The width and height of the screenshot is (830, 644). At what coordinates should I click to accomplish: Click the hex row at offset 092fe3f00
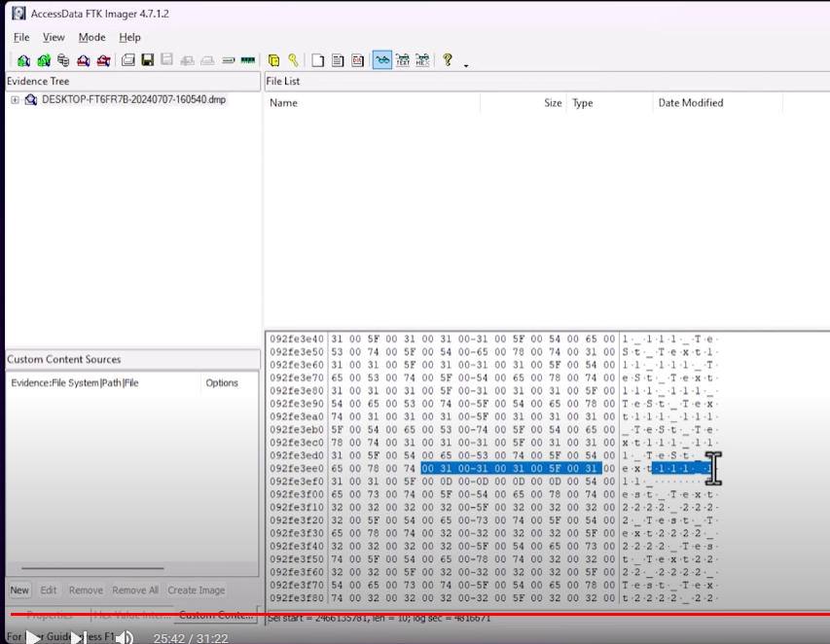pos(494,494)
